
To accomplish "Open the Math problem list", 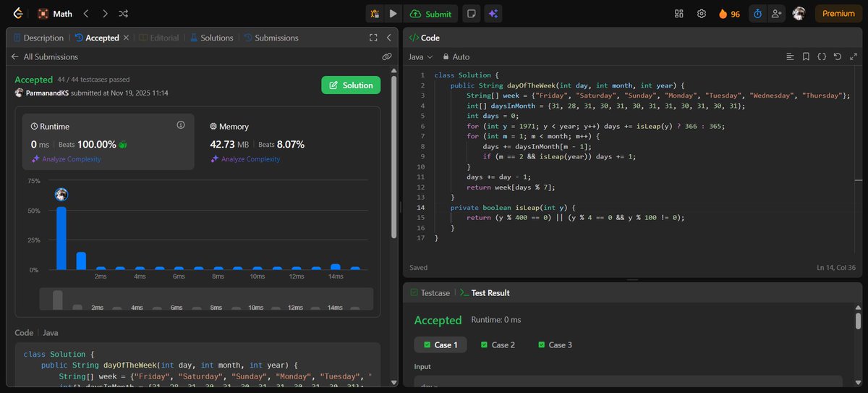I will click(55, 13).
